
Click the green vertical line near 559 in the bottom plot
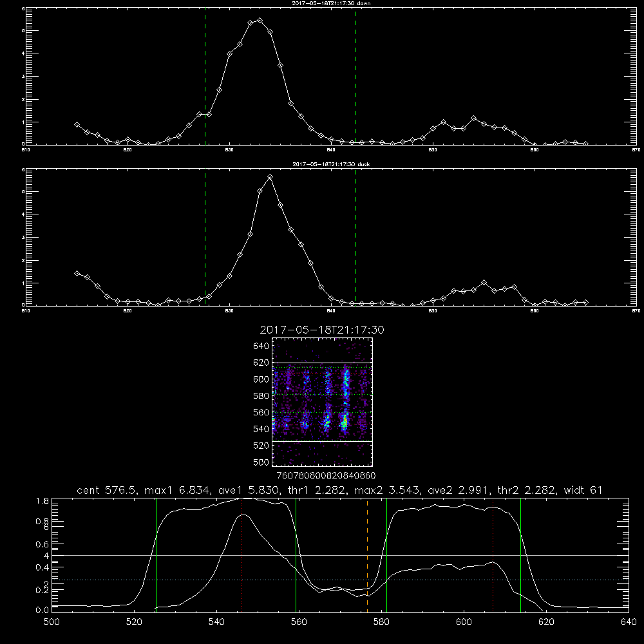296,554
